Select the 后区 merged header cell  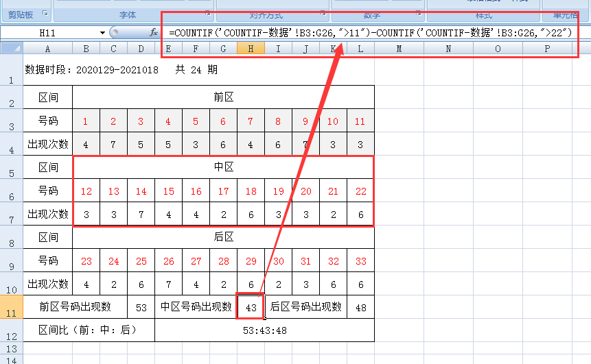pos(223,237)
